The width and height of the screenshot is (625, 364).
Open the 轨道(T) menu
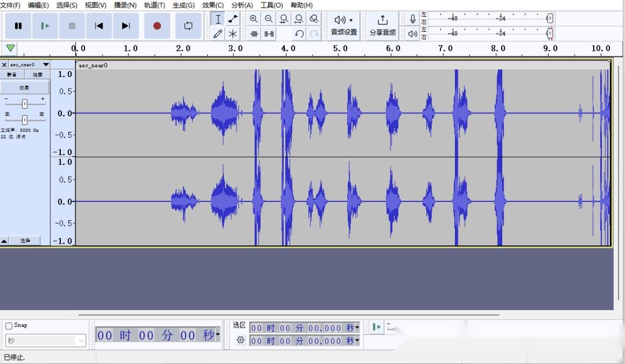click(x=155, y=5)
